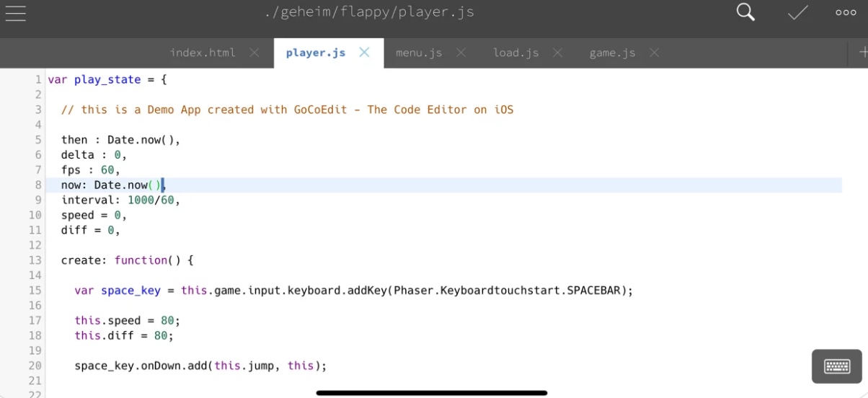Click 'this.speed = 80;' line

[127, 320]
